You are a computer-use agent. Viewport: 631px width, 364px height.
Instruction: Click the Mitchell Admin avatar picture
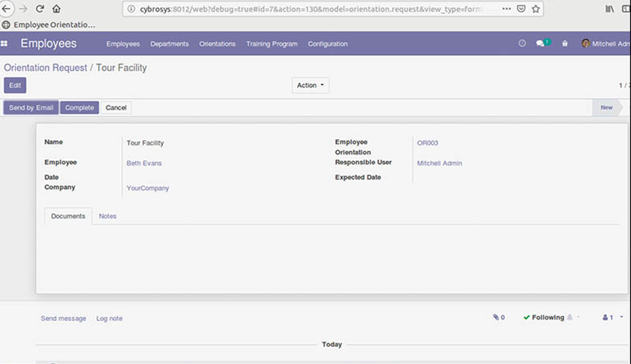coord(586,44)
